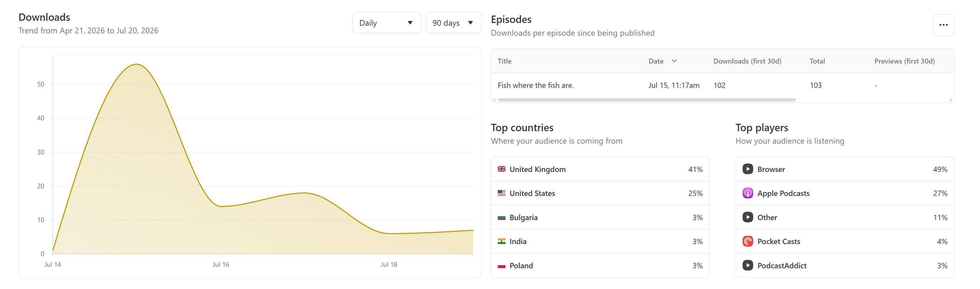Click the Total column header
Screen dimensions: 980x289
(x=817, y=61)
